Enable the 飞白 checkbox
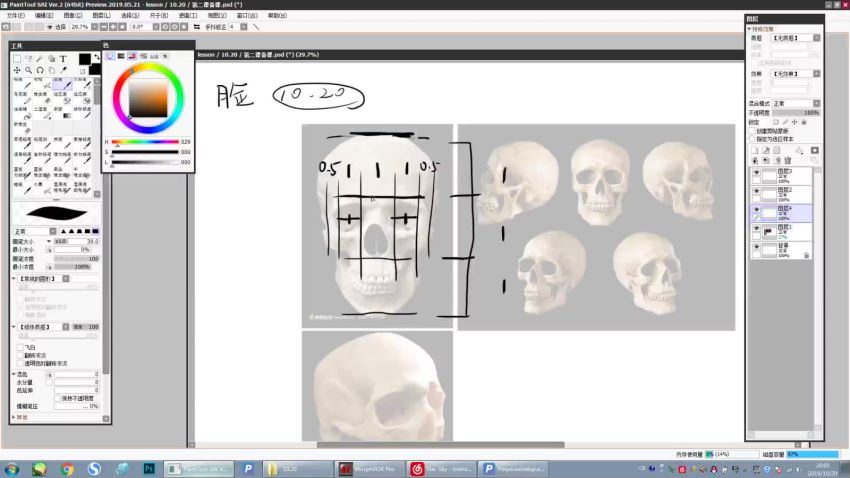This screenshot has height=478, width=850. coord(20,347)
